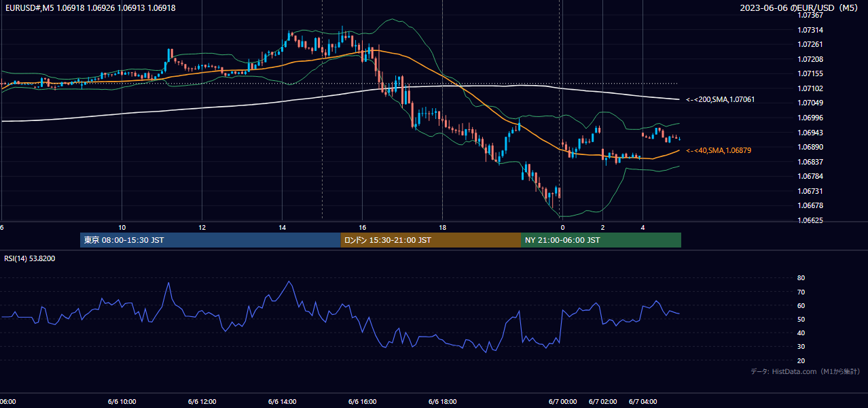Image resolution: width=868 pixels, height=408 pixels.
Task: Click the 東京 08:00-15:30 JST session bar
Action: [211, 240]
